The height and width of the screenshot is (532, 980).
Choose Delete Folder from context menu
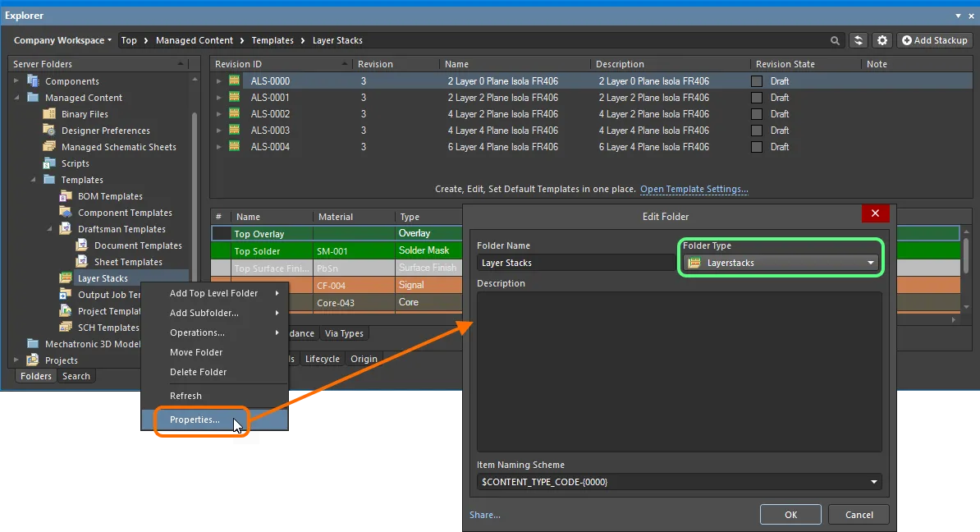coord(214,372)
